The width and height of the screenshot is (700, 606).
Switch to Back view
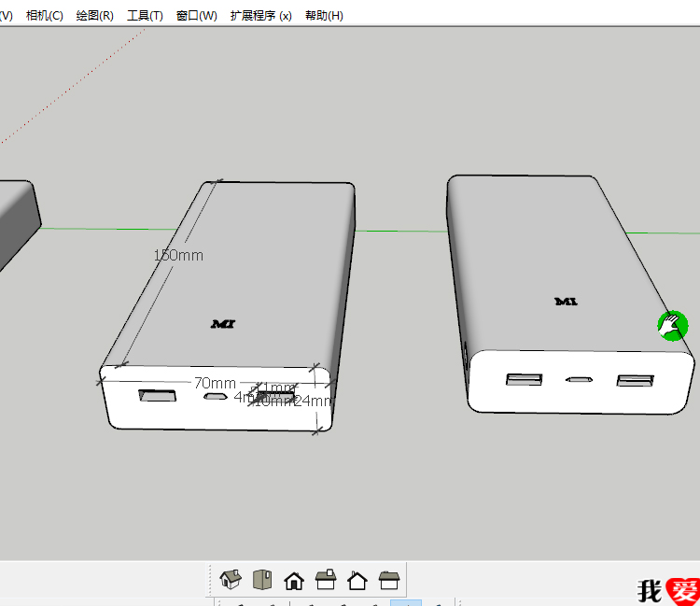357,580
